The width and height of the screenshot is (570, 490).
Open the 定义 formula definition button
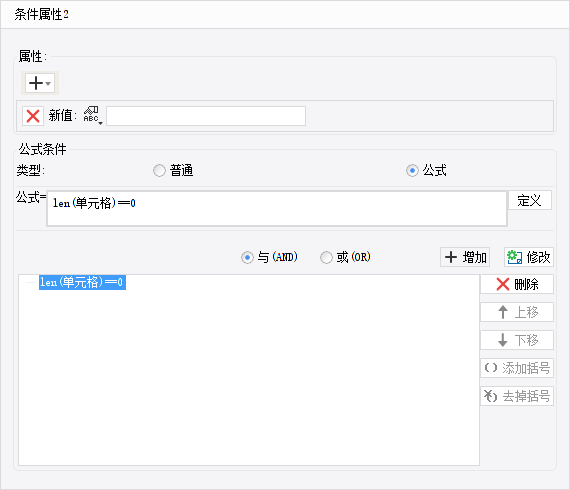tap(530, 200)
